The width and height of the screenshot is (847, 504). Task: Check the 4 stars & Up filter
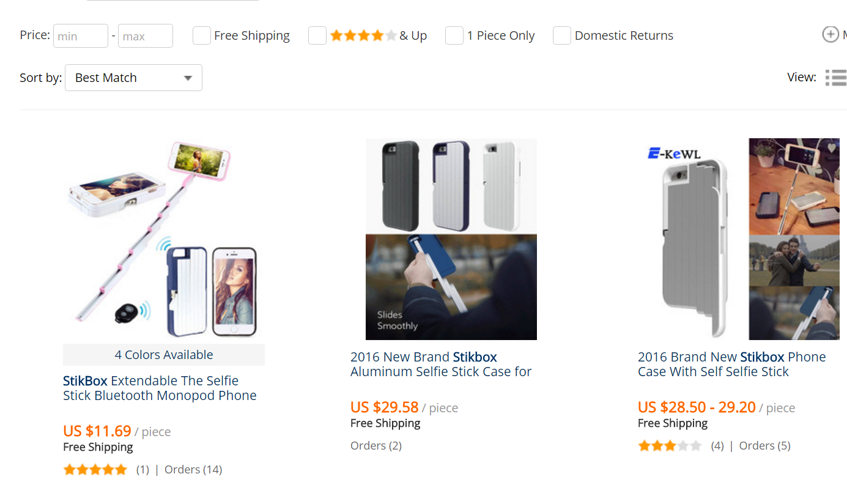coord(317,35)
